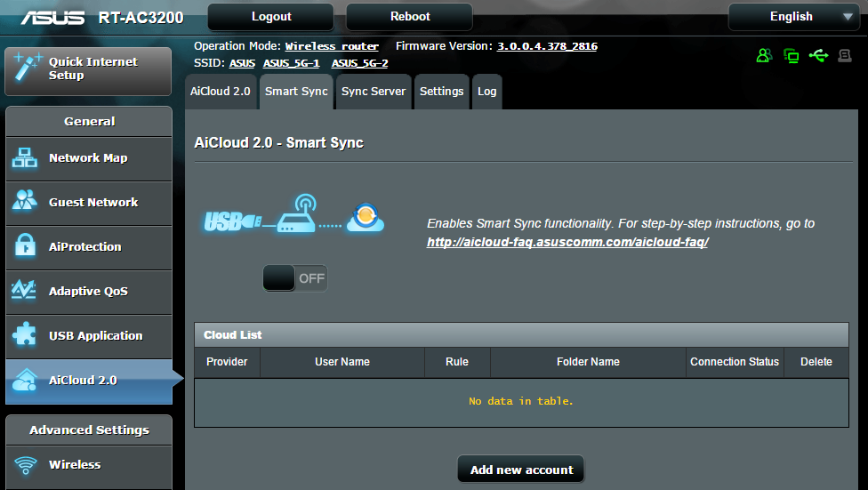This screenshot has height=490, width=868.
Task: Click the USB Application puzzle icon
Action: coord(24,334)
